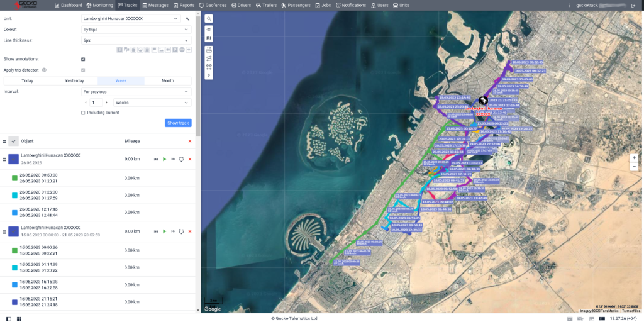Play the first Lamborghini track
This screenshot has height=322, width=644.
click(164, 159)
